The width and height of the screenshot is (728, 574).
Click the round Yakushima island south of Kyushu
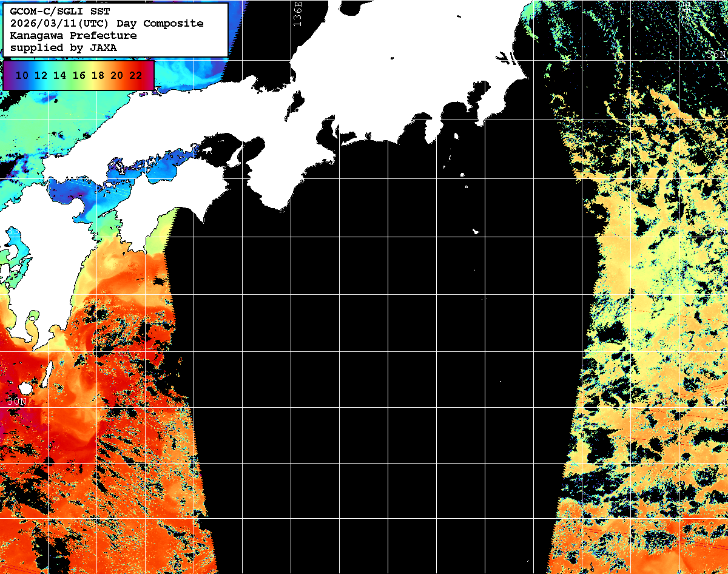(x=25, y=387)
